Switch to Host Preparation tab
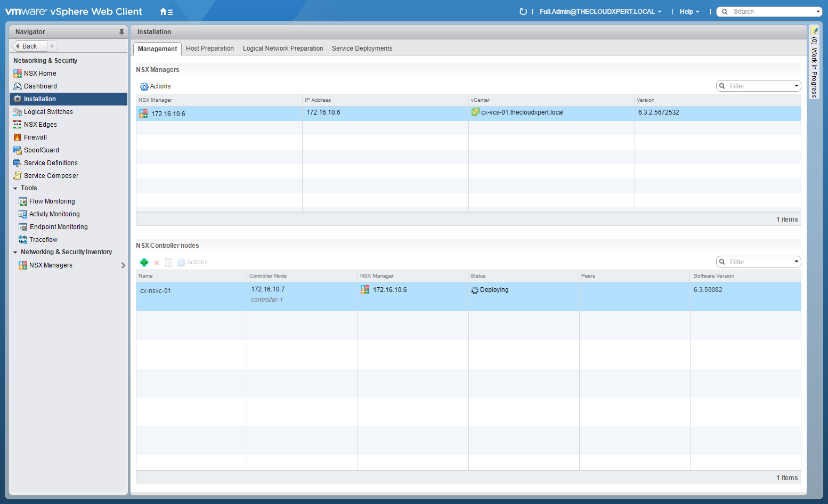This screenshot has width=828, height=504. pos(209,48)
